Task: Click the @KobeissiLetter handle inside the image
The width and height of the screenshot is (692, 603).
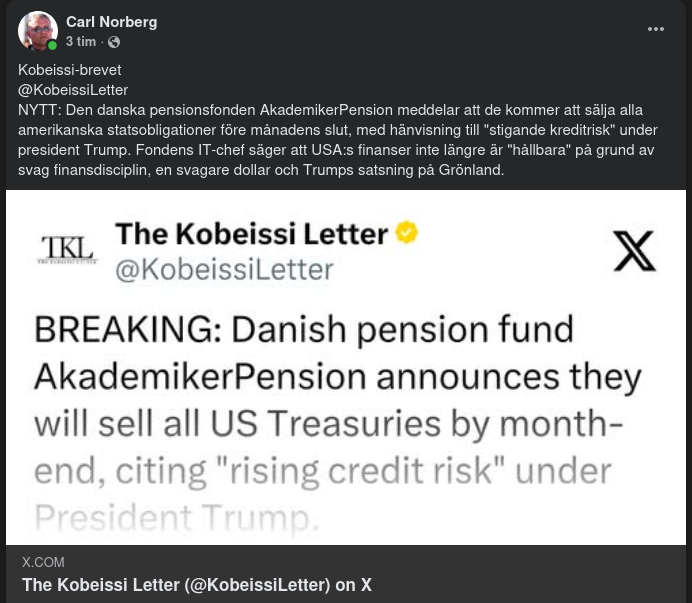Action: 224,269
